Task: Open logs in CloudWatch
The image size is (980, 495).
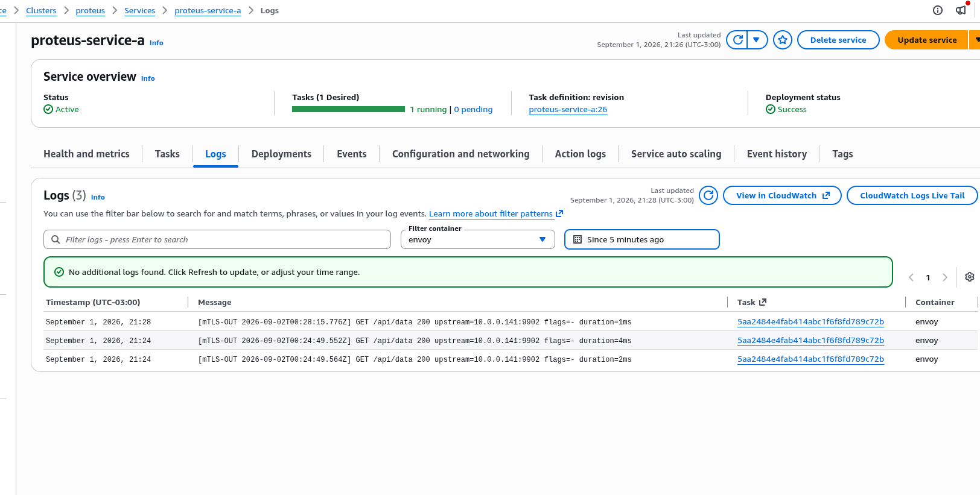Action: (782, 195)
